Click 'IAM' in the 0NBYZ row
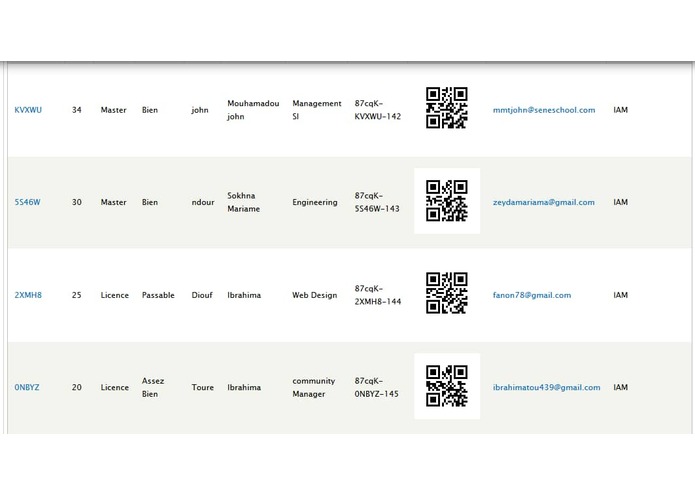Viewport: 695px width, 494px height. click(x=621, y=387)
